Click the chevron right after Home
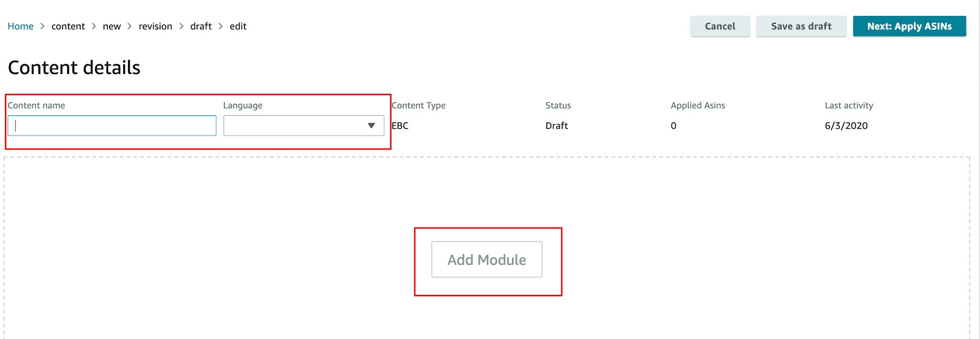 point(42,26)
